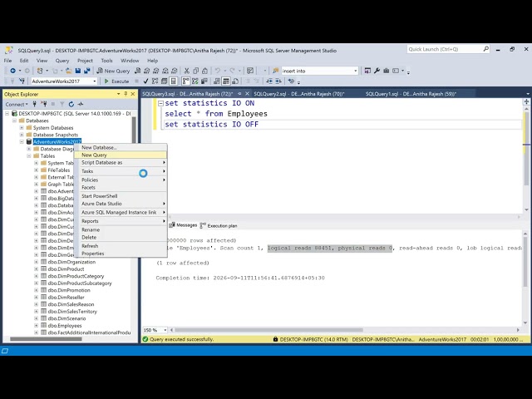Viewport: 532px width, 399px height.
Task: Select New Query in context menu
Action: pyautogui.click(x=121, y=155)
